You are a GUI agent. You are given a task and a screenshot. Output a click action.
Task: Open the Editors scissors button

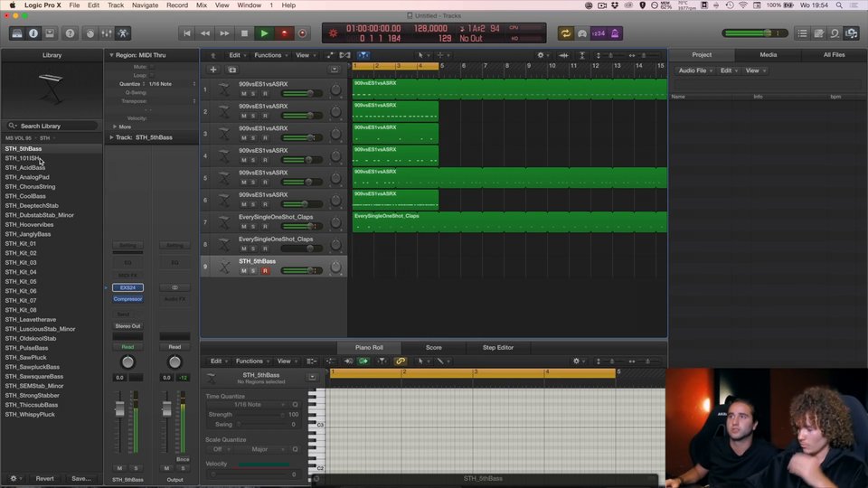123,33
